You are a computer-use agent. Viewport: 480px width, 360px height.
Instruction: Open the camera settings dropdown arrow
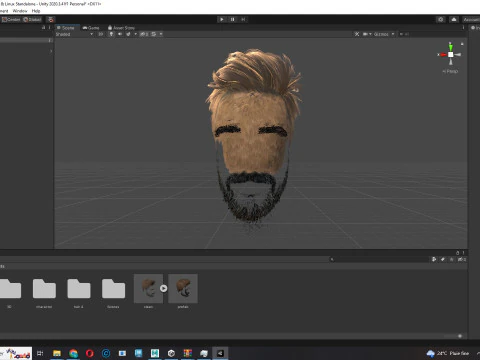pyautogui.click(x=370, y=34)
